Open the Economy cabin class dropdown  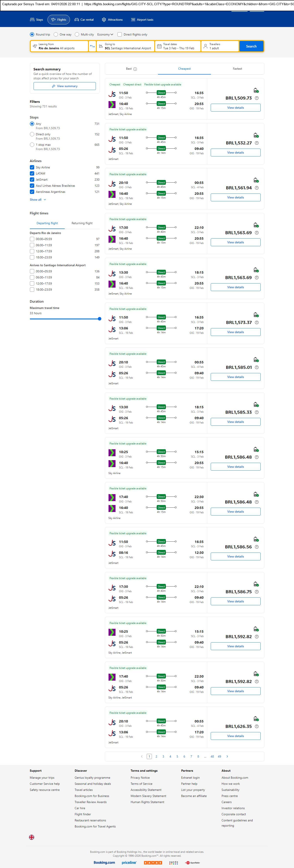click(x=105, y=34)
